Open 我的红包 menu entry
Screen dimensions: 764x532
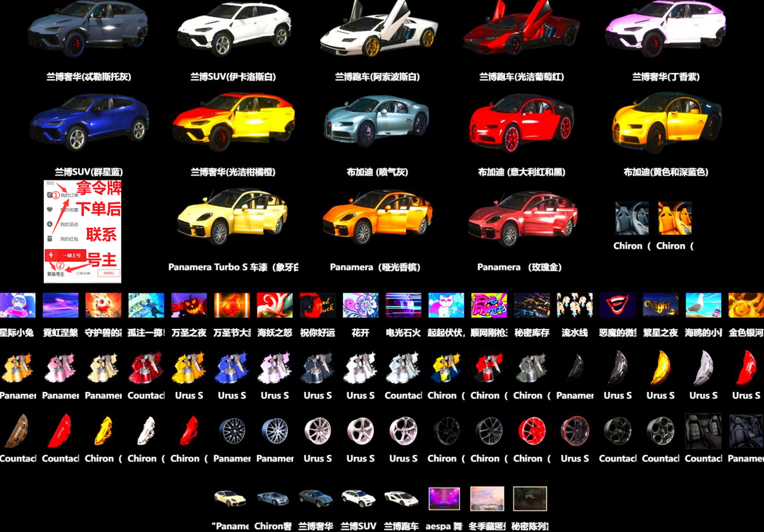click(69, 239)
